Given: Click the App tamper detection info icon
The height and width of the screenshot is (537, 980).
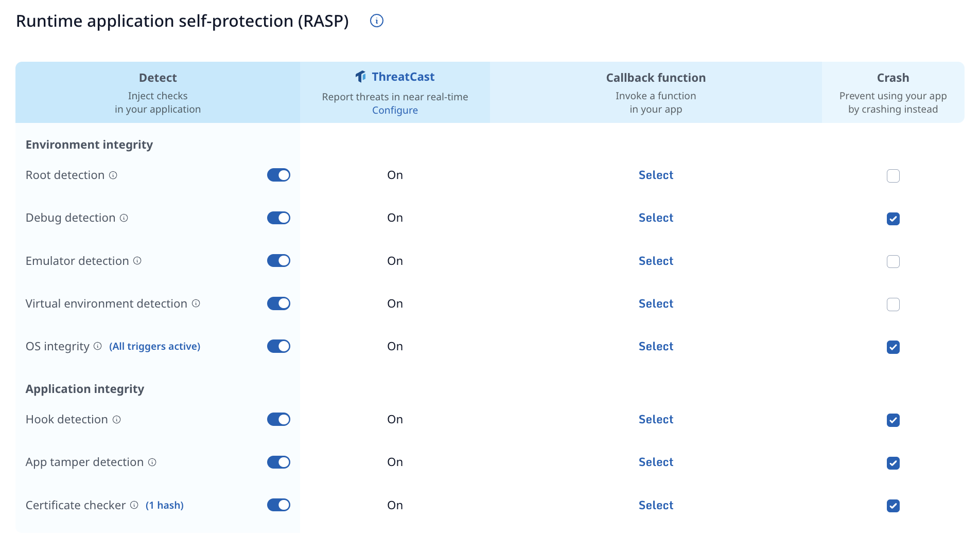Looking at the screenshot, I should pyautogui.click(x=152, y=462).
